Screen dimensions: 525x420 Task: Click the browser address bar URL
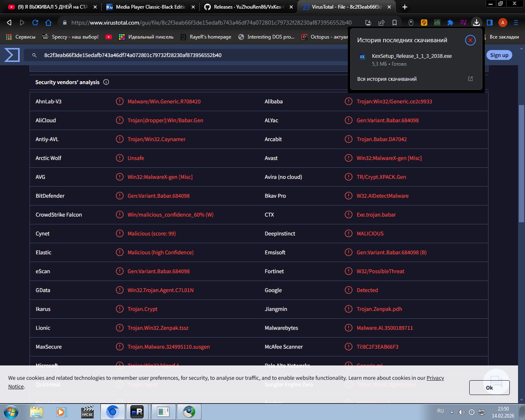click(211, 23)
